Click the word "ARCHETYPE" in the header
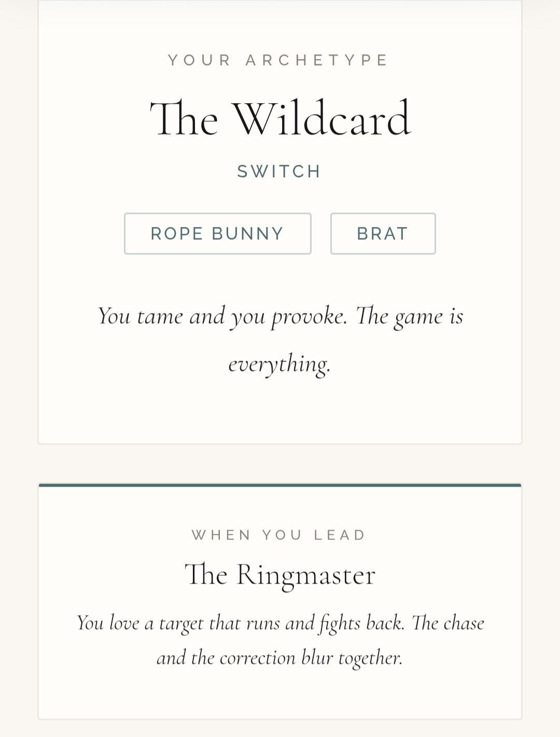This screenshot has height=737, width=560. coord(317,60)
